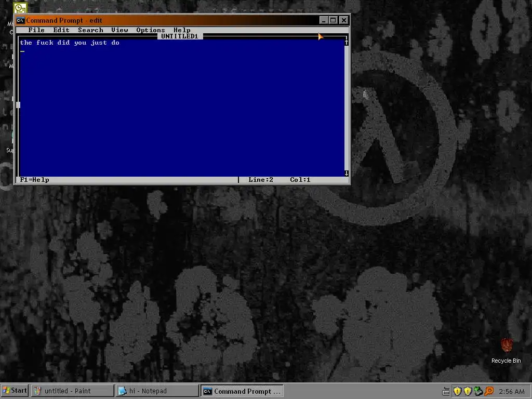Click the desktop icon at top-left corner
This screenshot has height=399, width=532.
tap(20, 7)
